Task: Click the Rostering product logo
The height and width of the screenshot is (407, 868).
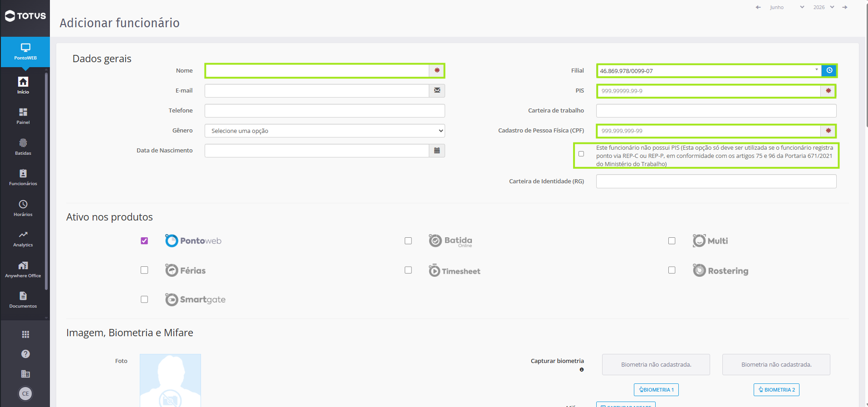Action: click(x=721, y=270)
